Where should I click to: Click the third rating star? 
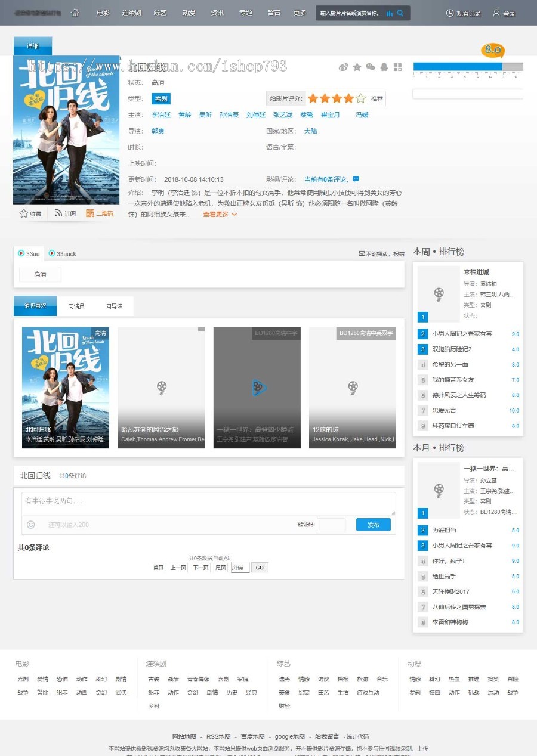point(337,98)
